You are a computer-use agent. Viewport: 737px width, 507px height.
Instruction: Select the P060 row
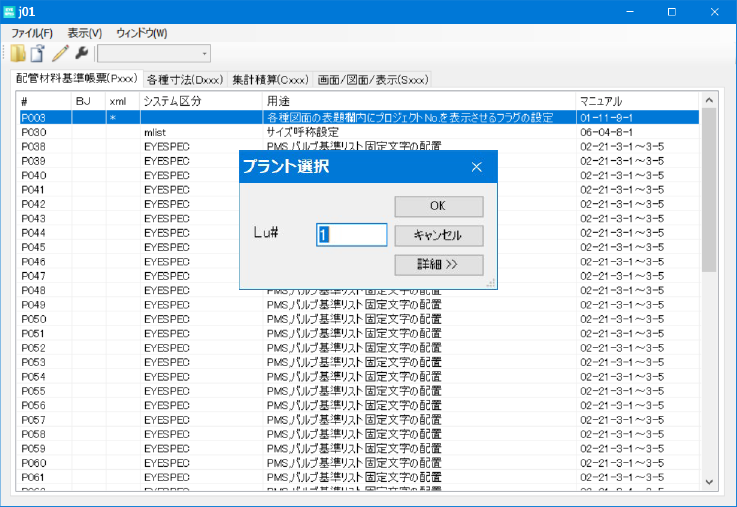tap(359, 463)
